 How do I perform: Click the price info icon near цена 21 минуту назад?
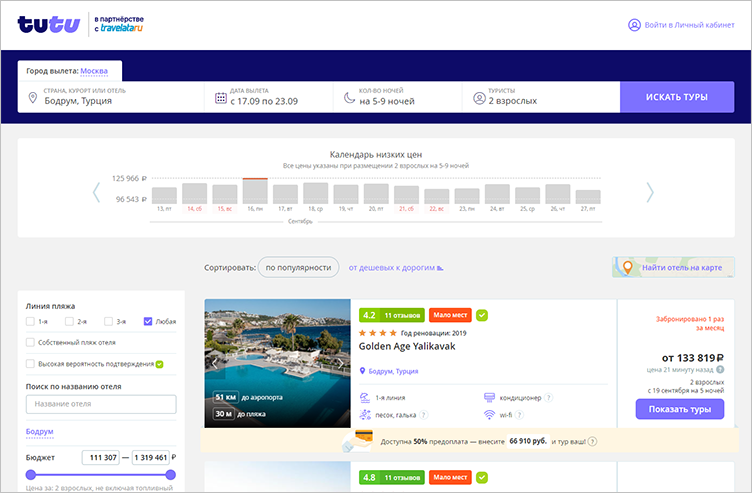720,369
